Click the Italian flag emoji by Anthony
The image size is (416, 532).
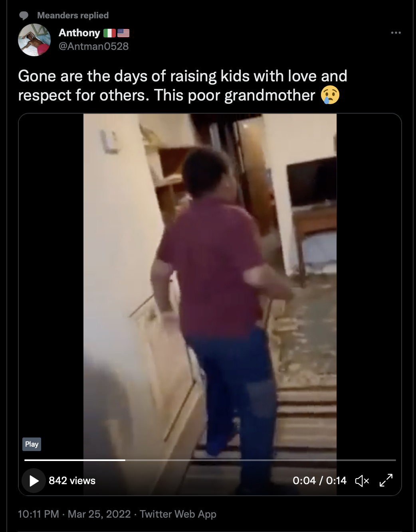(x=109, y=33)
